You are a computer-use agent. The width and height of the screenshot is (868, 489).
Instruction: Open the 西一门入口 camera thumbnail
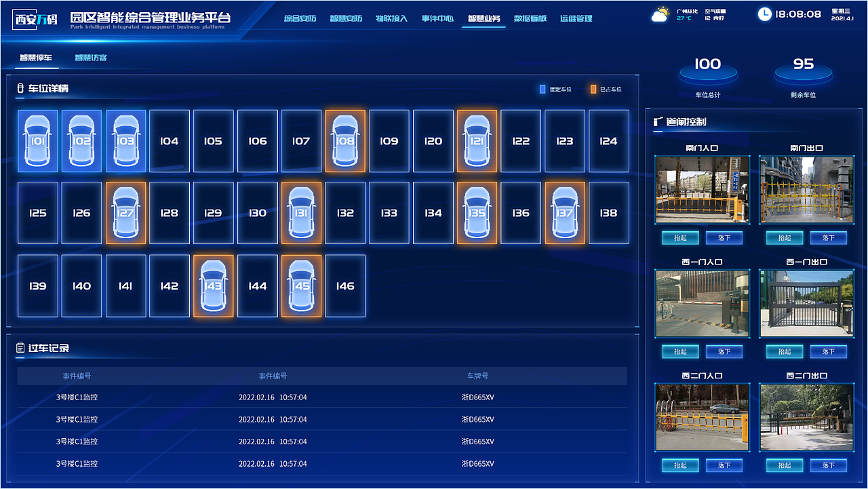702,303
